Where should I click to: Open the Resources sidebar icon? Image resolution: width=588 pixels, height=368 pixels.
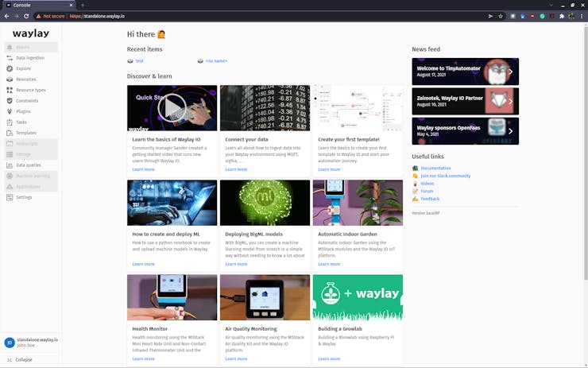(10, 79)
